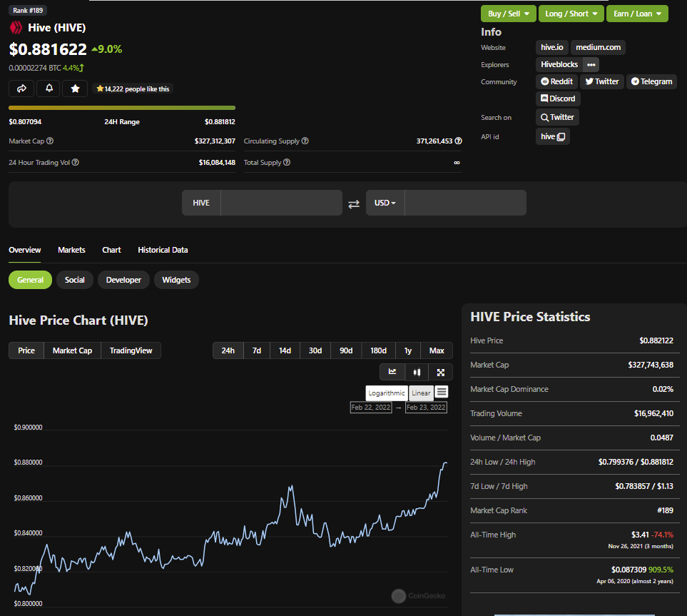The image size is (687, 616).
Task: Set chart range to 14d
Action: point(285,350)
